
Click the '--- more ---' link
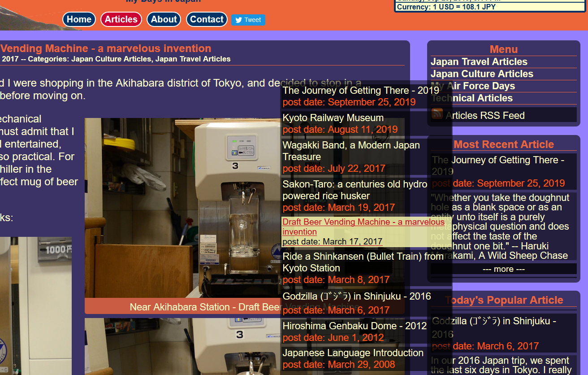click(504, 269)
